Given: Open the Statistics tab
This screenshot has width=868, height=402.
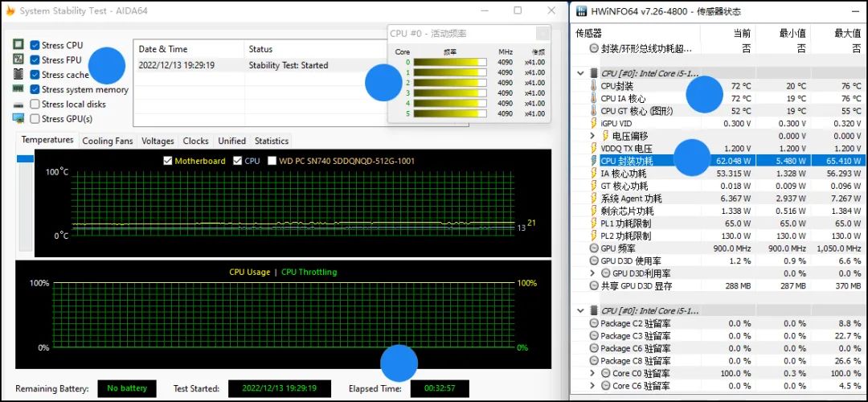Looking at the screenshot, I should tap(272, 141).
